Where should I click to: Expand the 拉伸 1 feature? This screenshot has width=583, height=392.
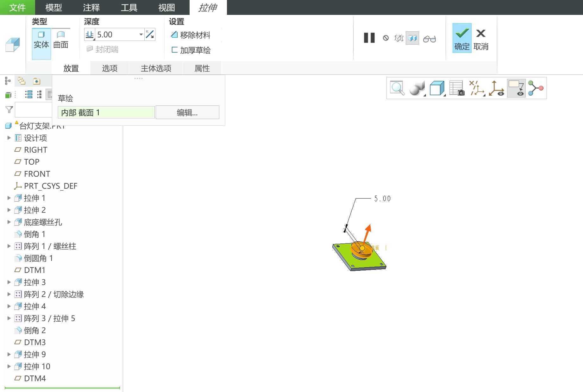tap(9, 198)
